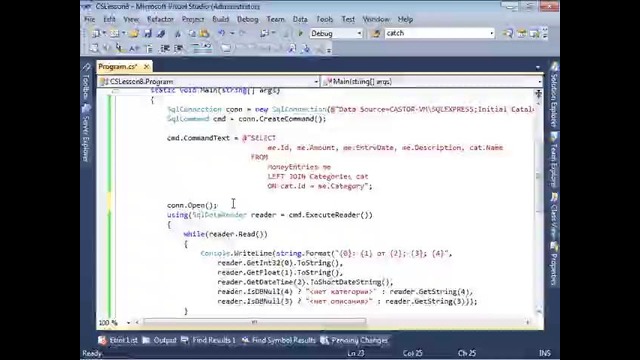This screenshot has height=360, width=640.
Task: Click the LEFT JOIN Categories cat line
Action: [318, 177]
